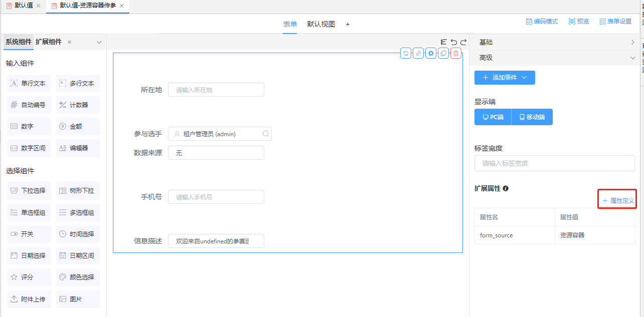Click the copy icon above the form
The height and width of the screenshot is (317, 644).
point(443,53)
